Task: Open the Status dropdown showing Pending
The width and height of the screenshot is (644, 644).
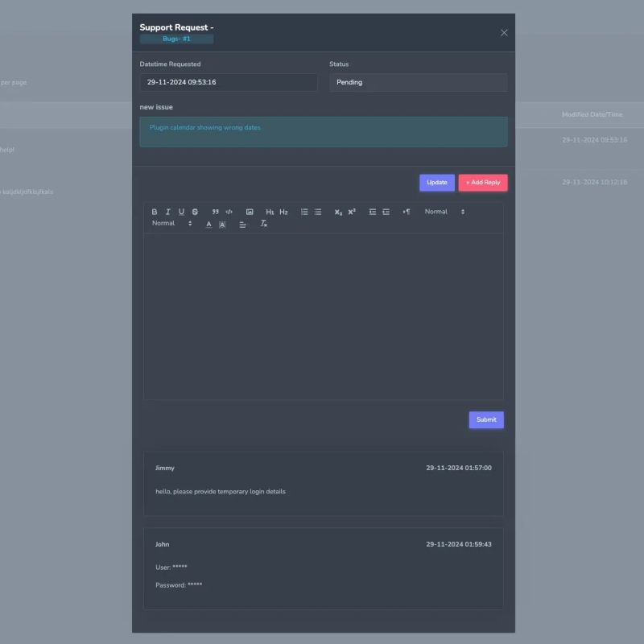Action: 418,82
